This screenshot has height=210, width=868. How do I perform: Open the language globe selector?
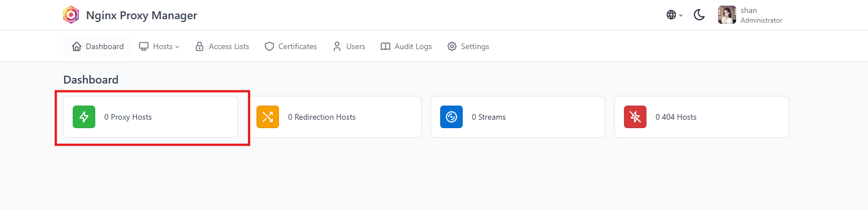[x=674, y=15]
